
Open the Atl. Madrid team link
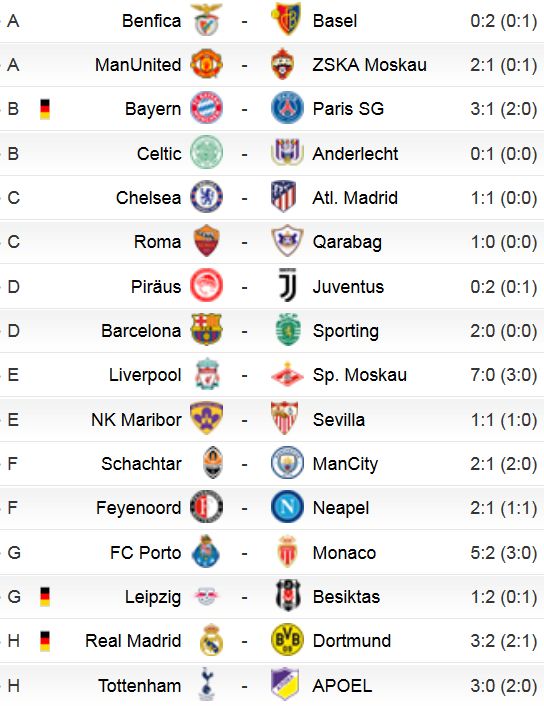coord(355,198)
